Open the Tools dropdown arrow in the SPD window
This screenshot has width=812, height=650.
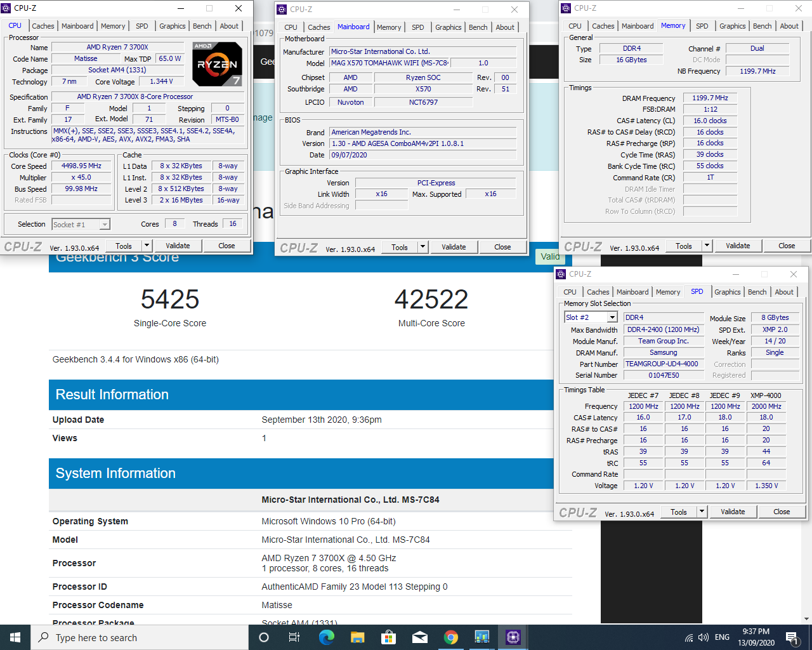pos(702,512)
